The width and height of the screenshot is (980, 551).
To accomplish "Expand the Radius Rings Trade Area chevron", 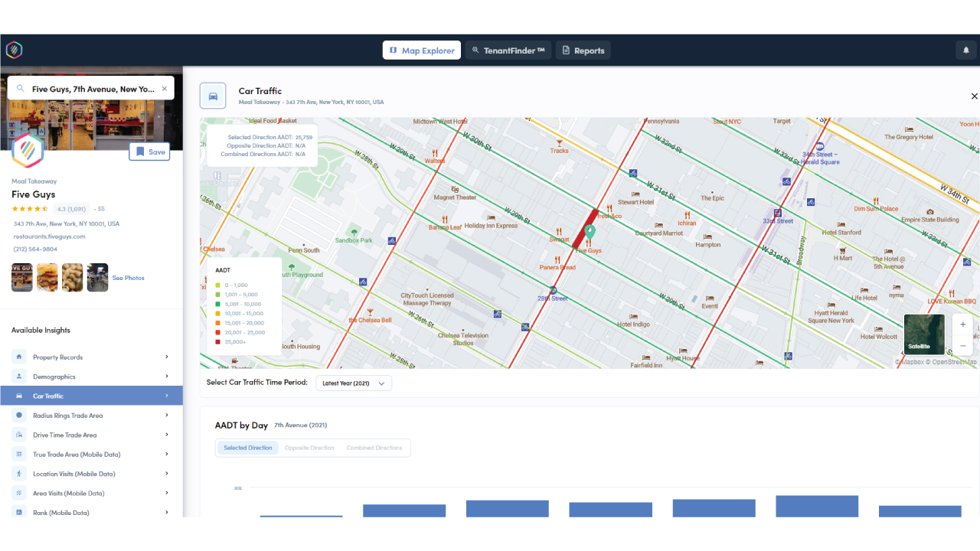I will [167, 416].
